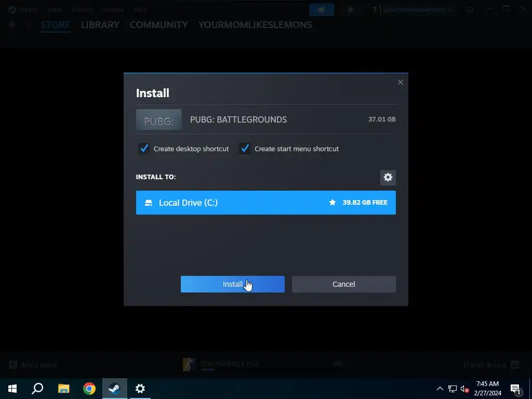
Task: Uncheck Create desktop shortcut
Action: [x=144, y=149]
